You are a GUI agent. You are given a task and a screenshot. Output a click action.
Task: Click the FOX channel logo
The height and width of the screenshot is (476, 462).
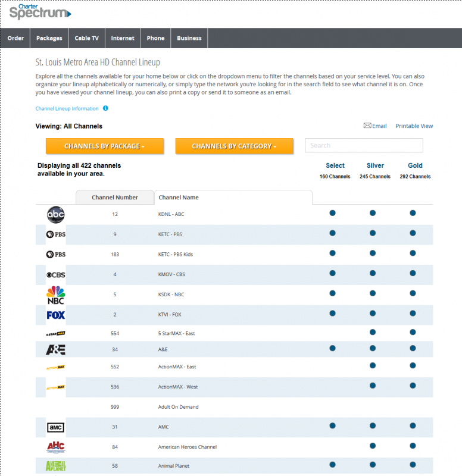click(55, 315)
